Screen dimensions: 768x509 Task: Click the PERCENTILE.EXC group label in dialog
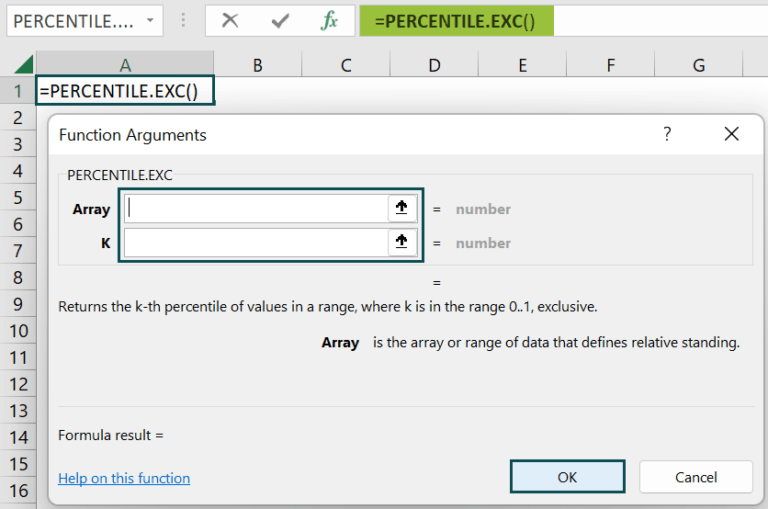[x=120, y=175]
